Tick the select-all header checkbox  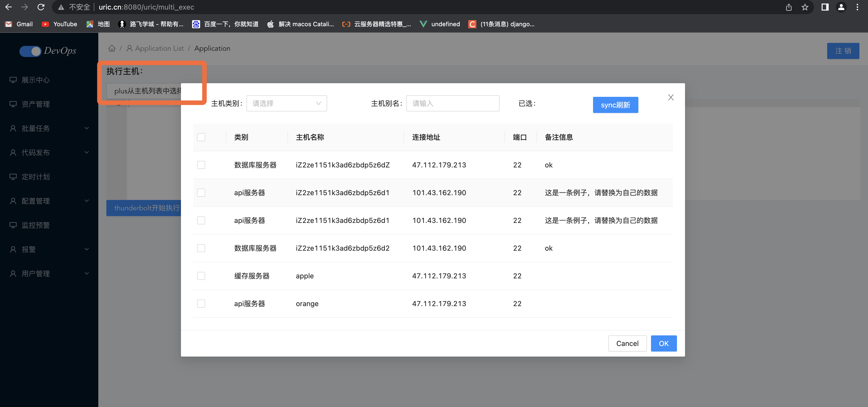201,137
